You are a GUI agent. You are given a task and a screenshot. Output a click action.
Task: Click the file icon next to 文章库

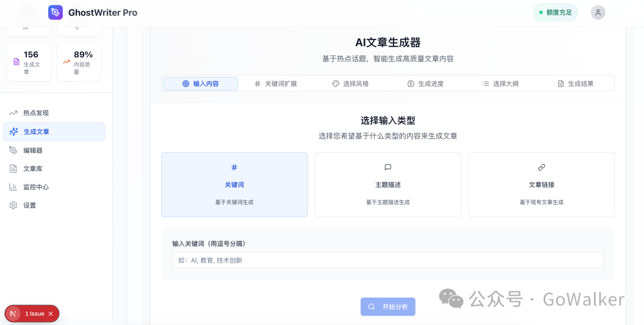(x=13, y=168)
